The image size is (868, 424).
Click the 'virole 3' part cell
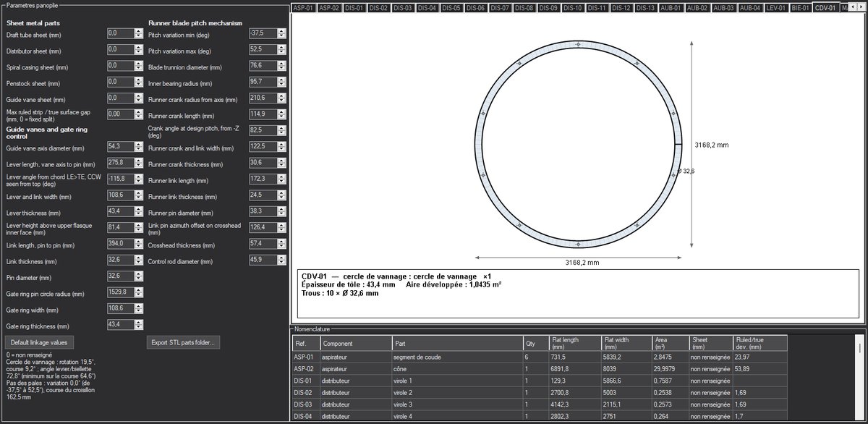(457, 404)
